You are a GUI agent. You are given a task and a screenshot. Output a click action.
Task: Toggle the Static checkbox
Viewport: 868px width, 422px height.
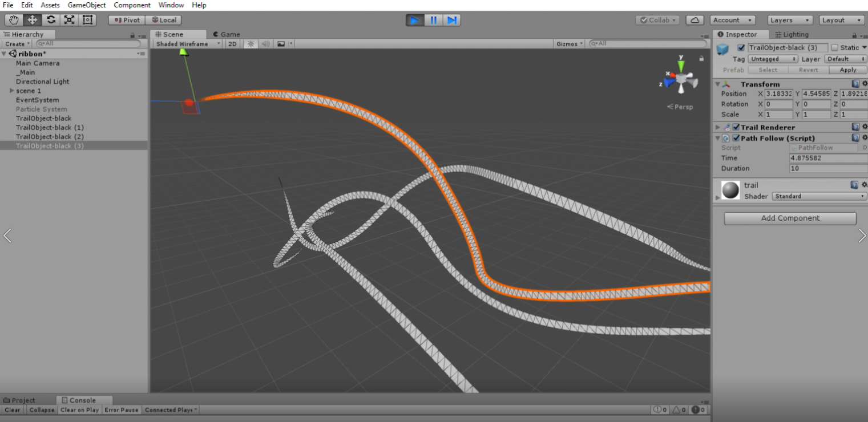coord(834,47)
